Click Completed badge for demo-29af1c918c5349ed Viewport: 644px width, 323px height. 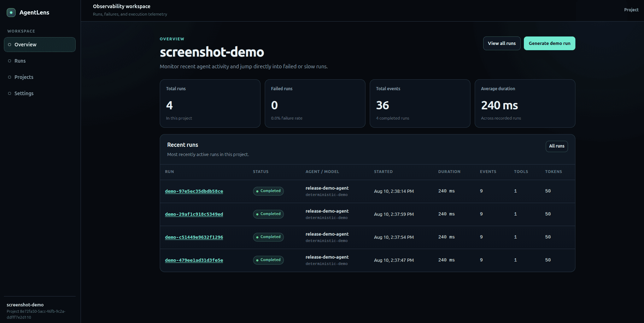[x=268, y=214]
